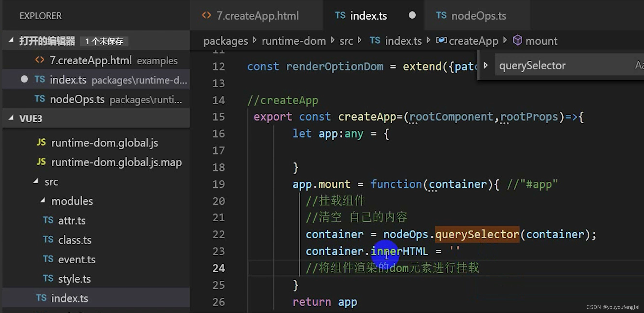Click rootProps parameter on line 15

529,117
